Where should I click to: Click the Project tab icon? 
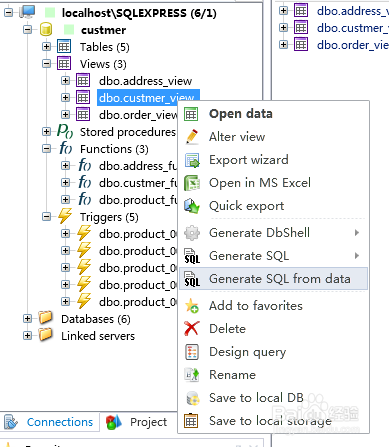[114, 422]
